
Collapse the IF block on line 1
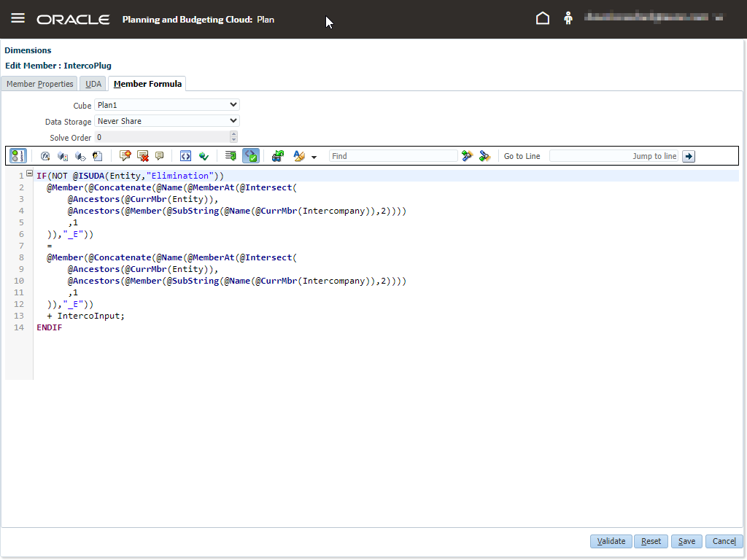click(29, 174)
